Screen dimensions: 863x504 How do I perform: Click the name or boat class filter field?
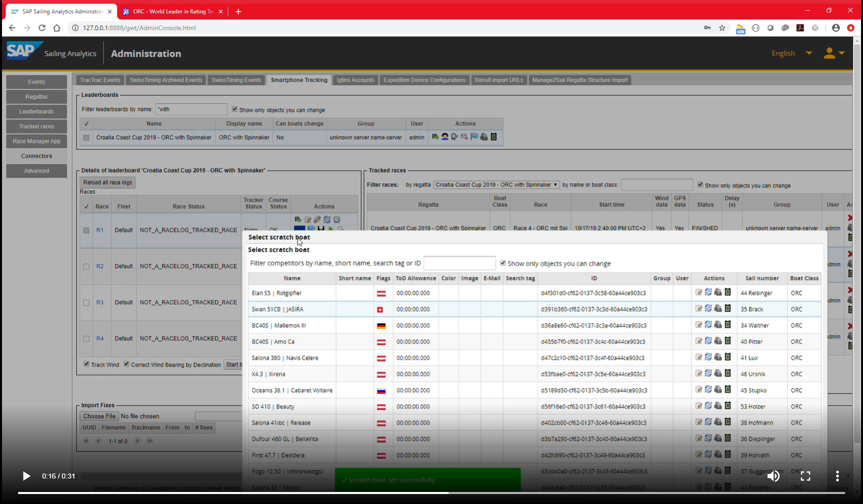coord(657,185)
